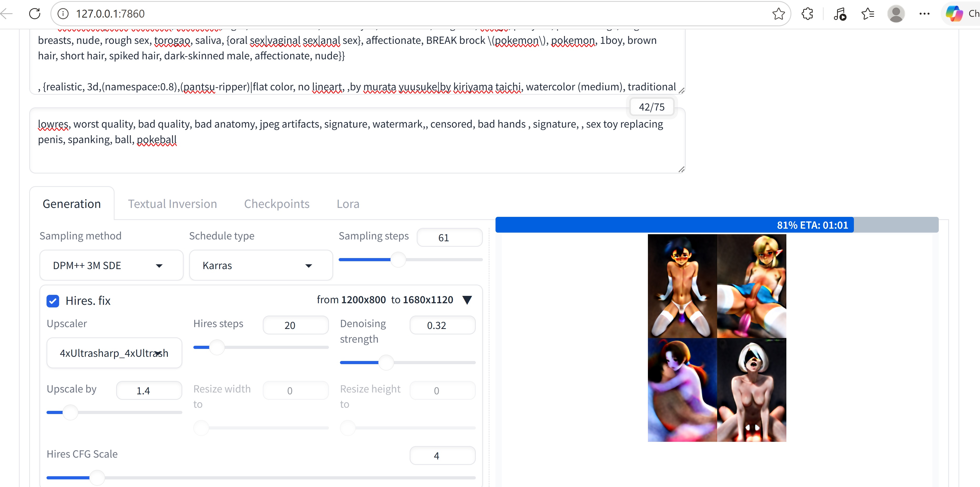Screen dimensions: 980x487
Task: Click the browser refresh icon
Action: click(35, 14)
